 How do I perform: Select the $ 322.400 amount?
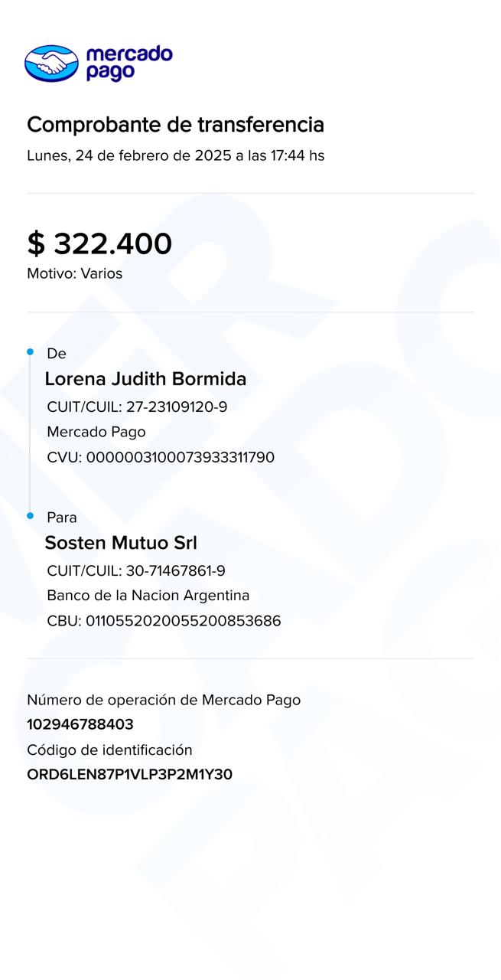(99, 243)
